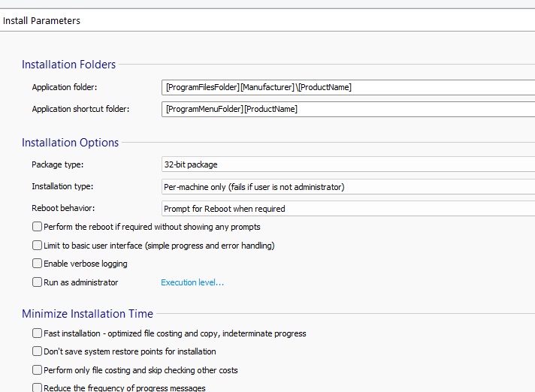535x392 pixels.
Task: Click the Installation Options section heading
Action: pos(70,143)
